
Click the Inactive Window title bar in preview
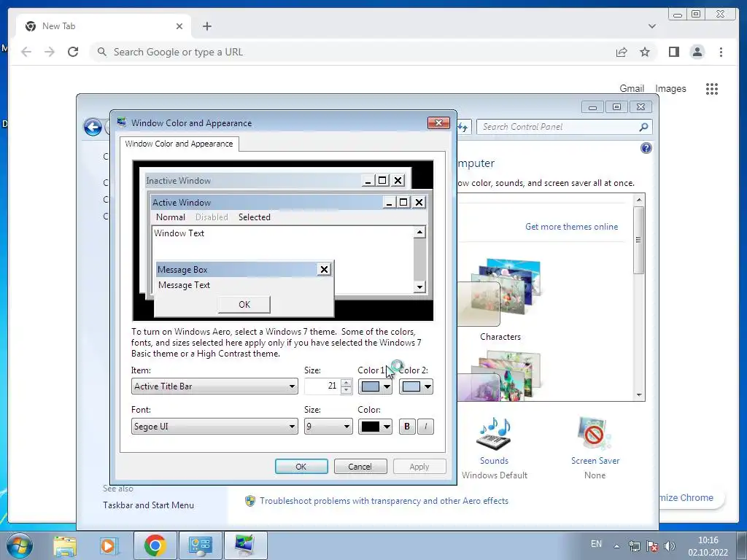pyautogui.click(x=252, y=181)
